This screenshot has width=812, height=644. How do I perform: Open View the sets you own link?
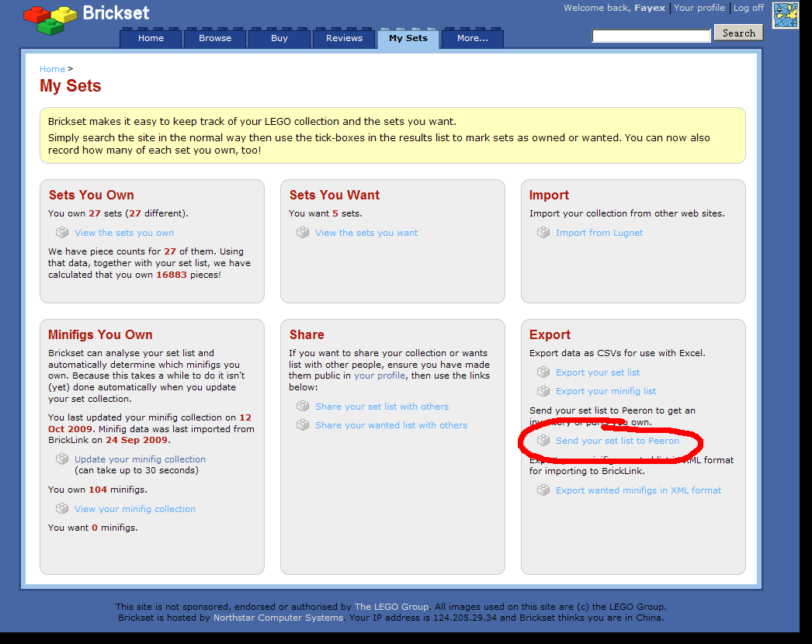(x=124, y=233)
